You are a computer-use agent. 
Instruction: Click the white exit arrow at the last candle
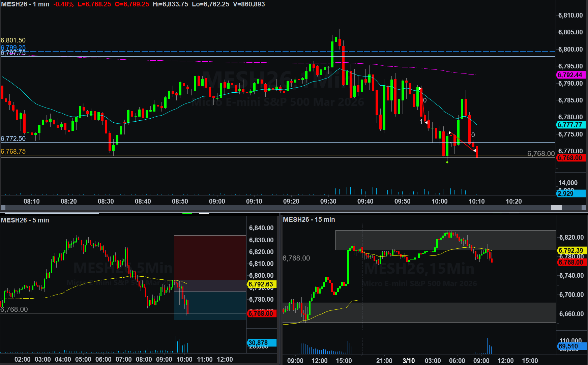pos(475,150)
